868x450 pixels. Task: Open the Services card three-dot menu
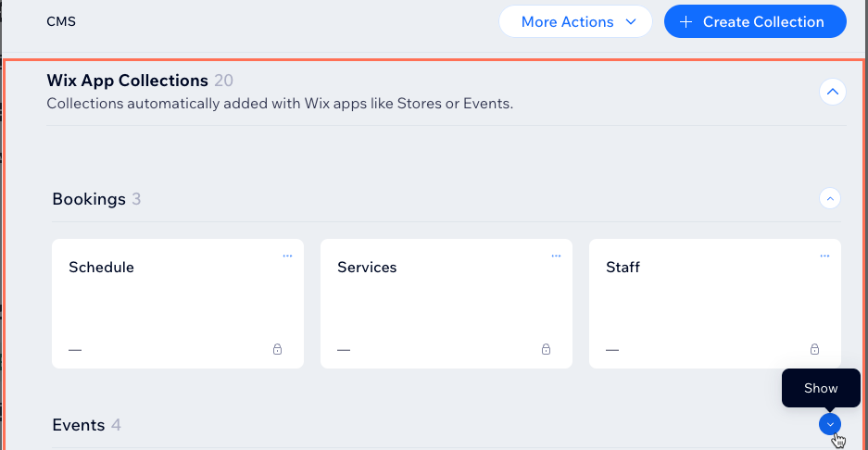pyautogui.click(x=556, y=256)
